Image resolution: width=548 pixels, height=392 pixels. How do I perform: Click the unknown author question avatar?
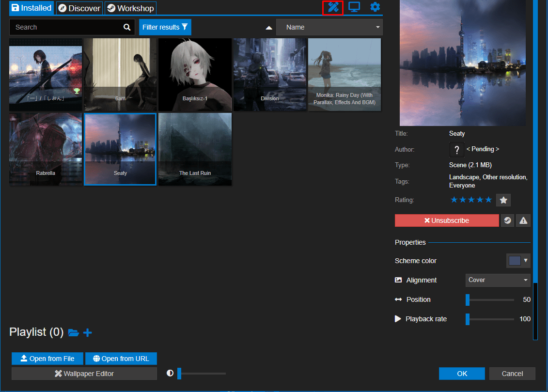click(456, 150)
